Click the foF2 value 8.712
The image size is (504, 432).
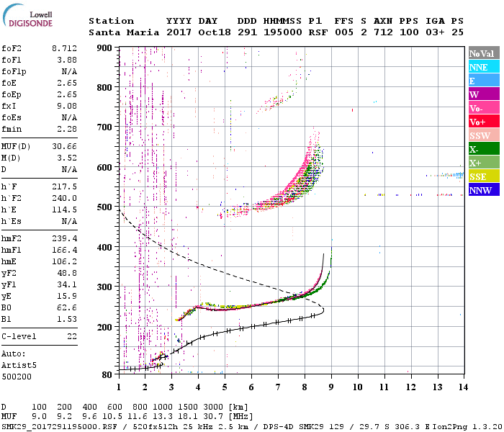[64, 48]
